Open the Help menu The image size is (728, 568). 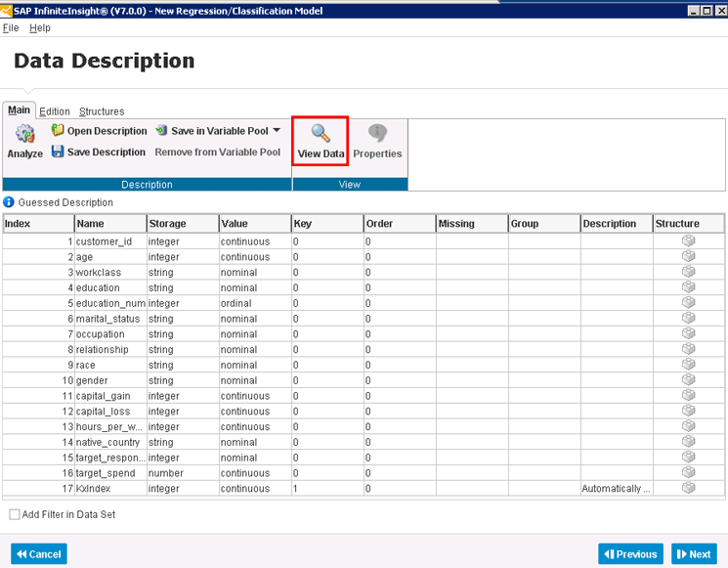pos(40,28)
